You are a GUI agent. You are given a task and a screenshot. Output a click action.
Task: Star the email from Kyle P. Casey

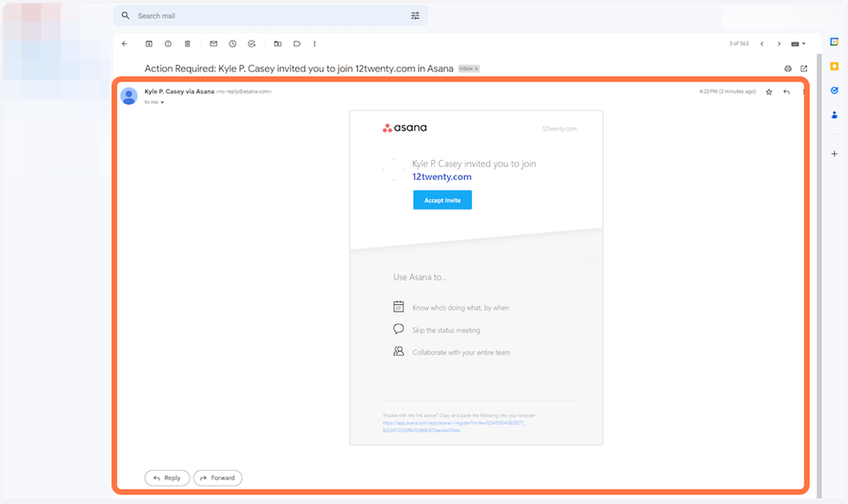(x=768, y=92)
